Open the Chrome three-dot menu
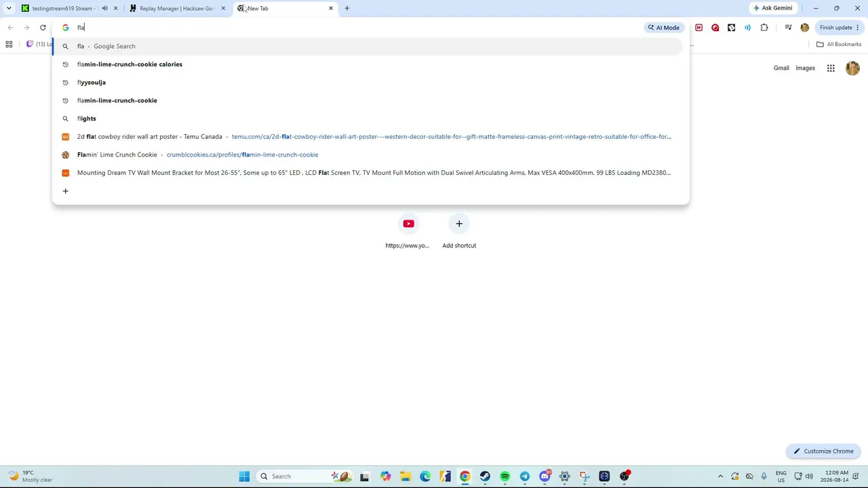868x488 pixels. coord(858,28)
